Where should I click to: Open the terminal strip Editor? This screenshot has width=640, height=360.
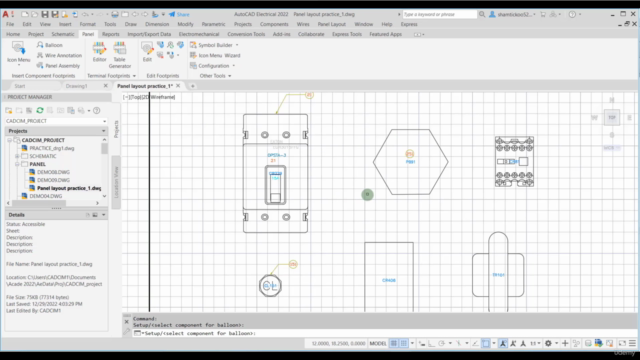pyautogui.click(x=99, y=52)
